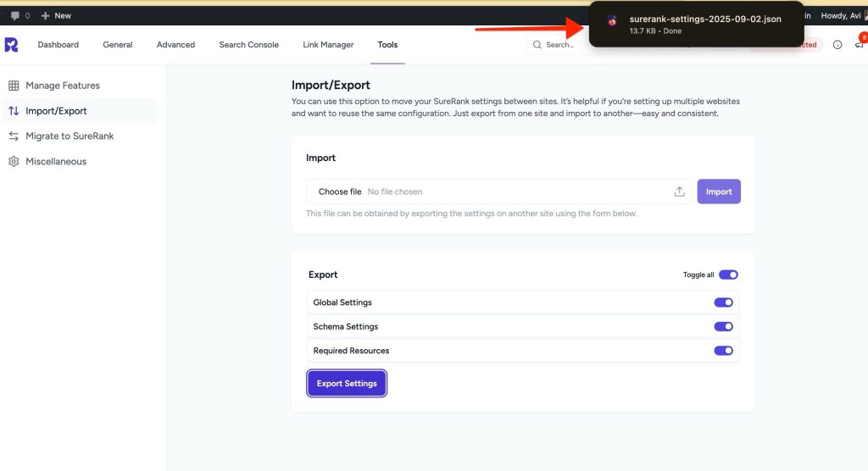Screen dimensions: 868x471
Task: Click Choose file to pick a file
Action: (x=339, y=191)
